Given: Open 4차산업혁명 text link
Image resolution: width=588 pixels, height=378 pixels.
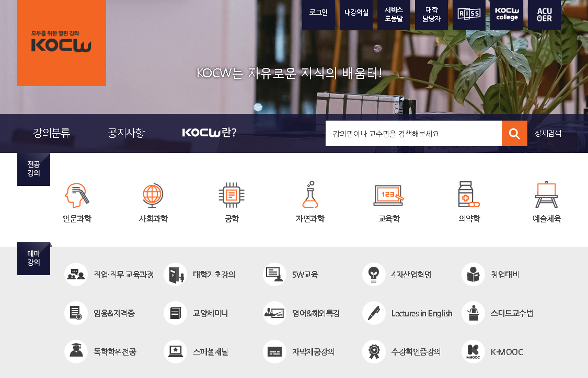Looking at the screenshot, I should (411, 275).
